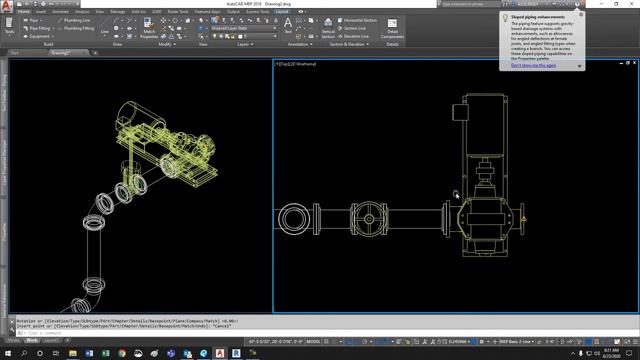This screenshot has height=360, width=640.
Task: Customize command line wrench icon
Action: [x=12, y=329]
